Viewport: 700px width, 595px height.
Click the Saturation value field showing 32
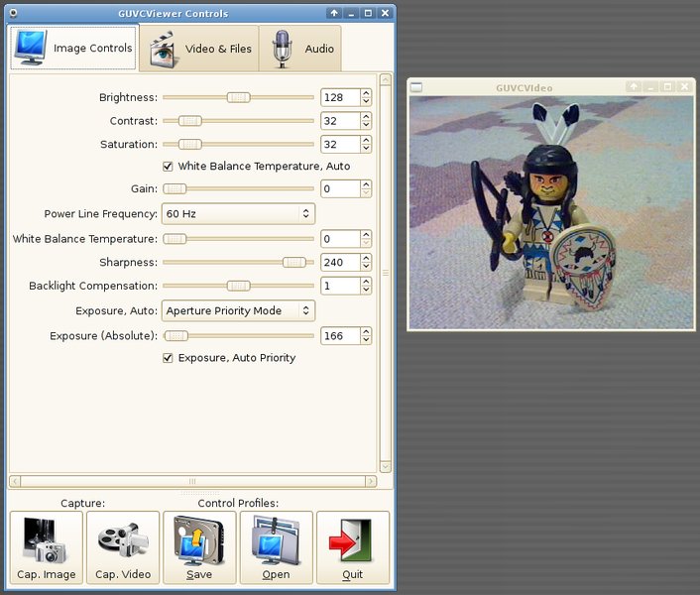(341, 144)
